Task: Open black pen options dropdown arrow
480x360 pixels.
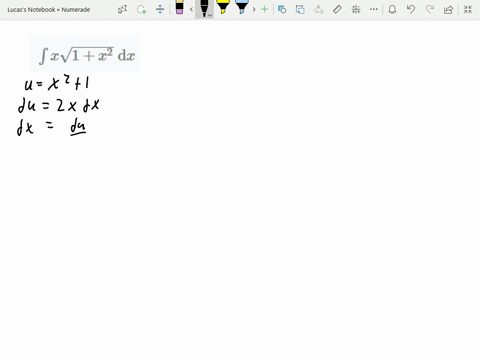Action: click(x=210, y=15)
